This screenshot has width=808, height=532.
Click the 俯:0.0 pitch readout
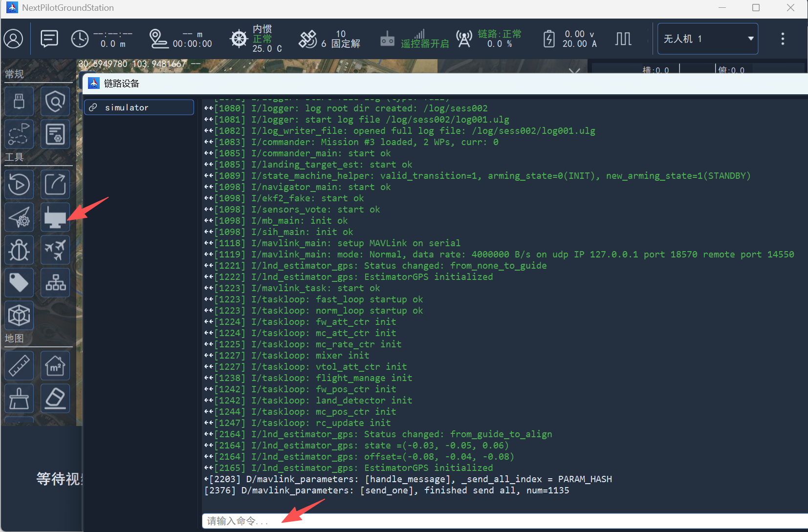point(731,70)
